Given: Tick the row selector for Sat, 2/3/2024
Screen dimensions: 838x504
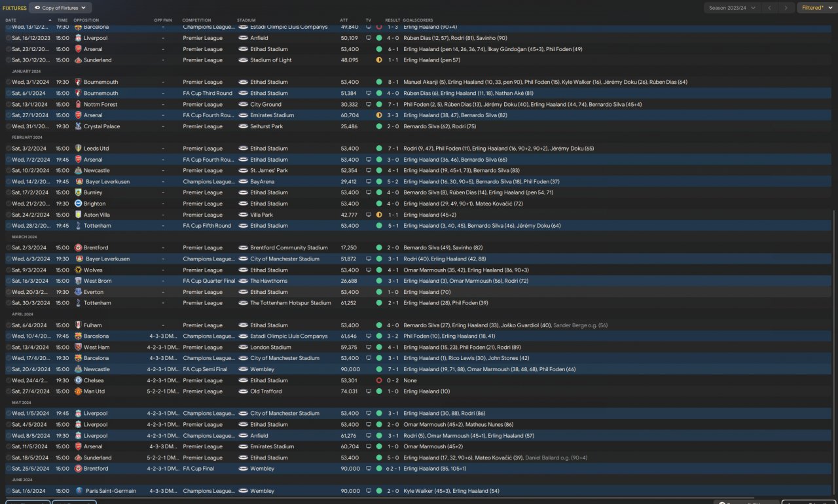Looking at the screenshot, I should point(9,248).
